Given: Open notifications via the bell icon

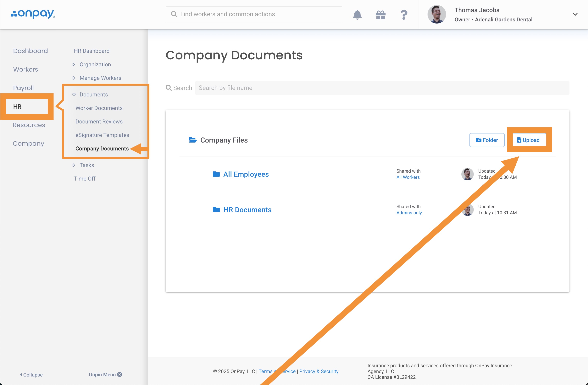Looking at the screenshot, I should pos(357,14).
